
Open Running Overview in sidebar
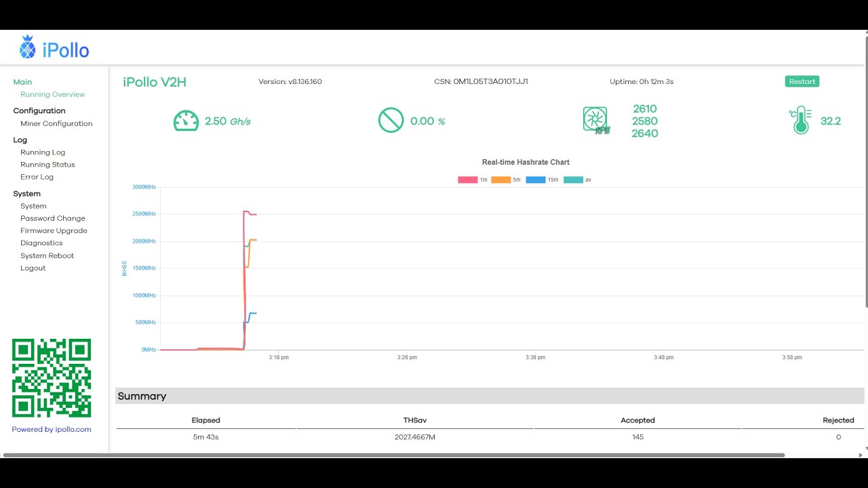[x=53, y=95]
